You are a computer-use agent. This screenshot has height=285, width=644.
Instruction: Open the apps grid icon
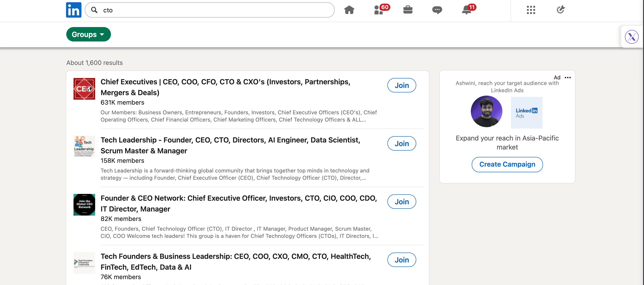531,10
